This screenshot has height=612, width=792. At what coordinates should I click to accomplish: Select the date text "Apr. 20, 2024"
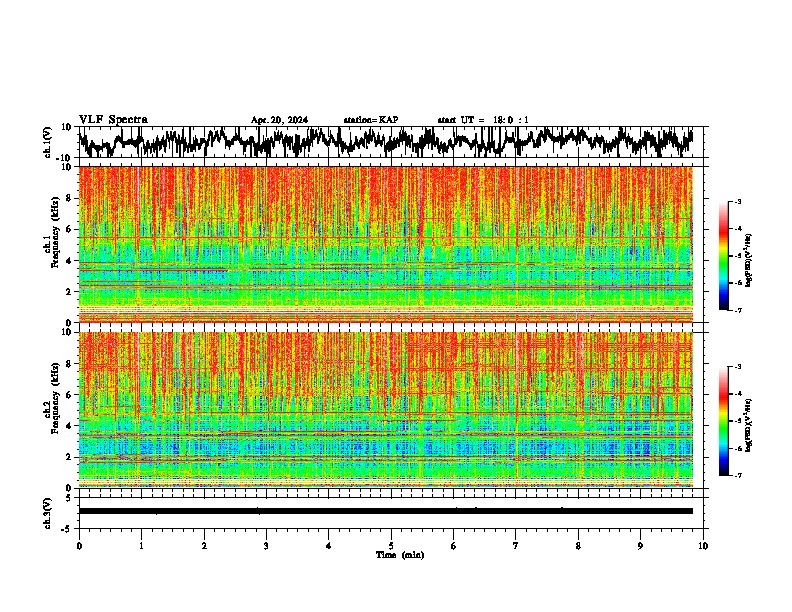(279, 120)
